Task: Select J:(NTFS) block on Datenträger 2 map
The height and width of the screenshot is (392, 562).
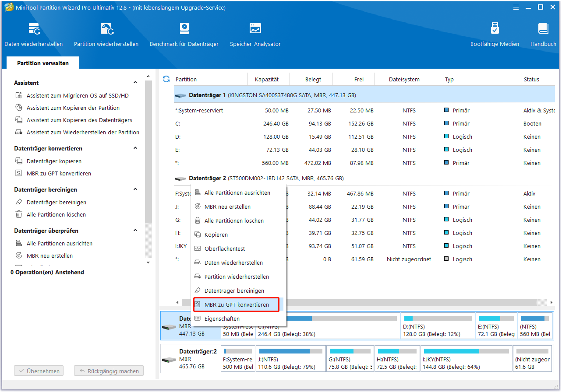Action: [291, 359]
